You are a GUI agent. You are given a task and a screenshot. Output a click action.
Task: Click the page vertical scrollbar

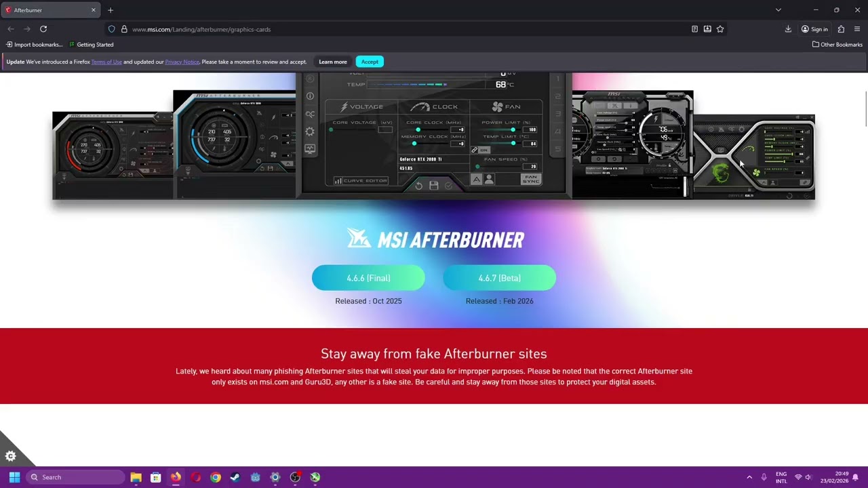865,108
